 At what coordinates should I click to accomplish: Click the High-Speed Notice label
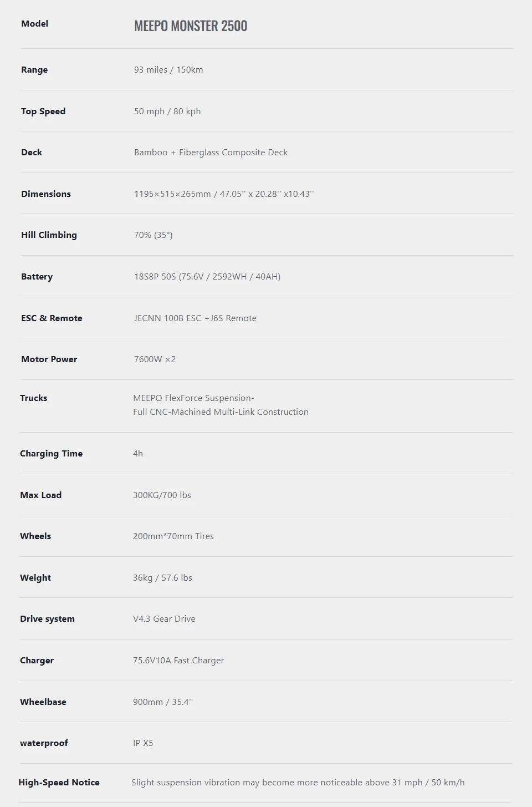pos(59,783)
